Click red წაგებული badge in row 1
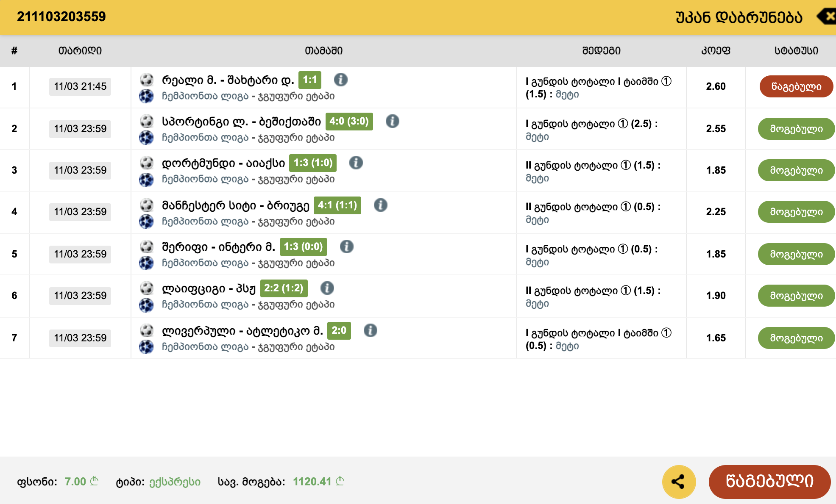Screen dimensions: 836x504 [796, 86]
